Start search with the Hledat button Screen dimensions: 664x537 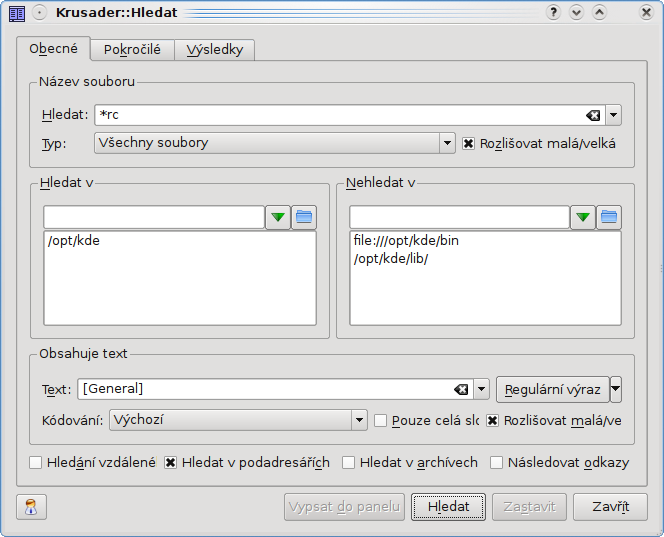(448, 507)
